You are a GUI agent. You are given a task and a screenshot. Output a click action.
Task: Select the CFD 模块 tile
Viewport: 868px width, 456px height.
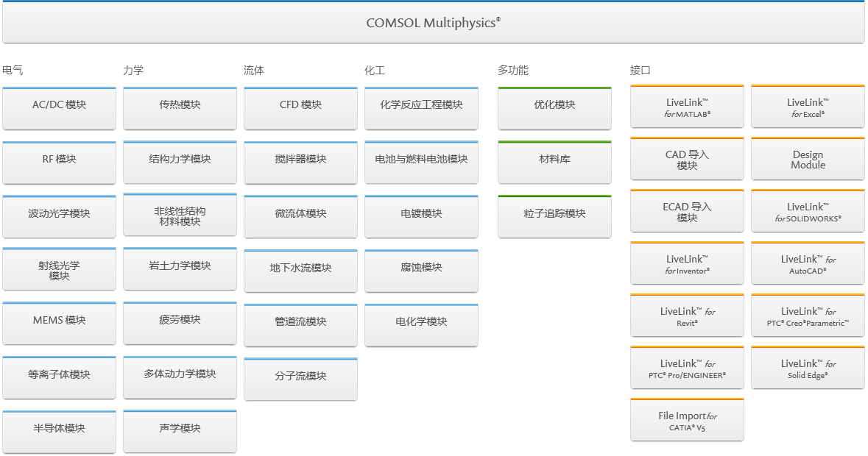[x=300, y=105]
